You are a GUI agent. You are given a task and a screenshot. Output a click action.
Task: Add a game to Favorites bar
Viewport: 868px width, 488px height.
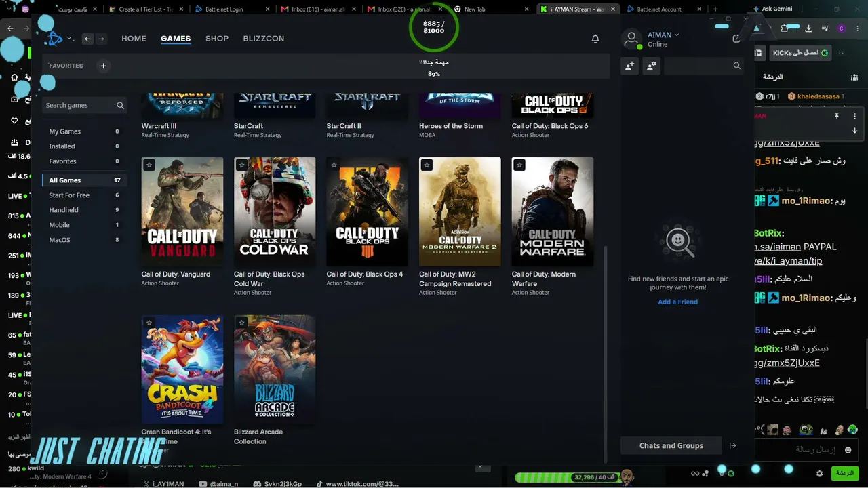[103, 66]
